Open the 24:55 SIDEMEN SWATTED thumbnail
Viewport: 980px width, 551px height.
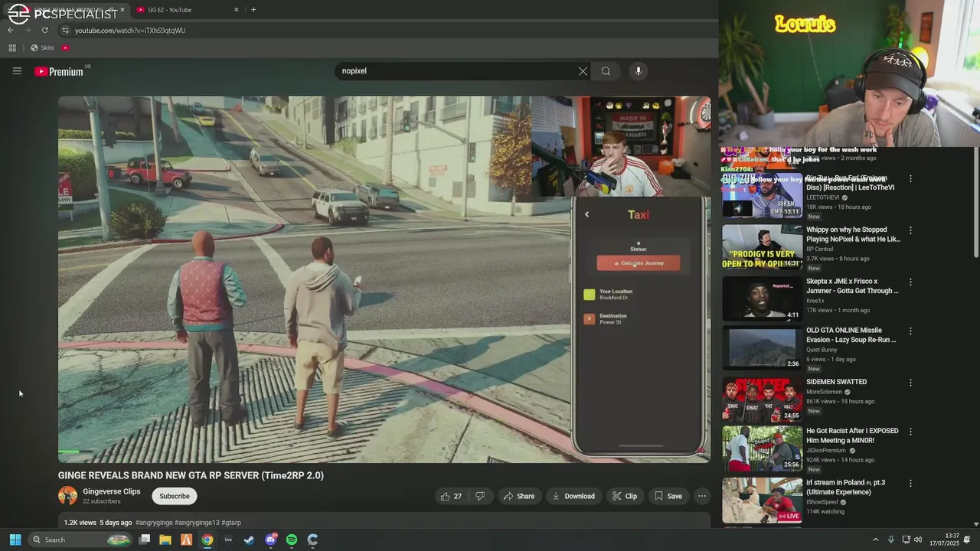point(762,399)
